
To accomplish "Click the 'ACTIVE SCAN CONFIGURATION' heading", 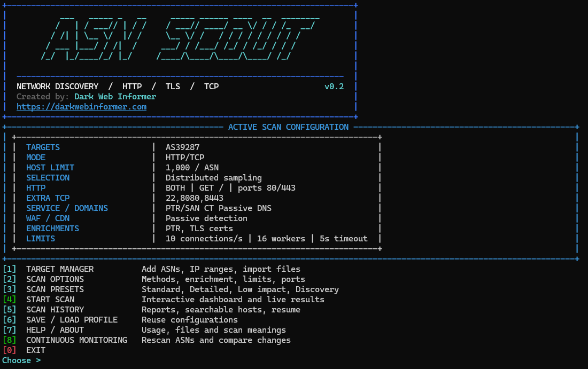I will tap(288, 127).
